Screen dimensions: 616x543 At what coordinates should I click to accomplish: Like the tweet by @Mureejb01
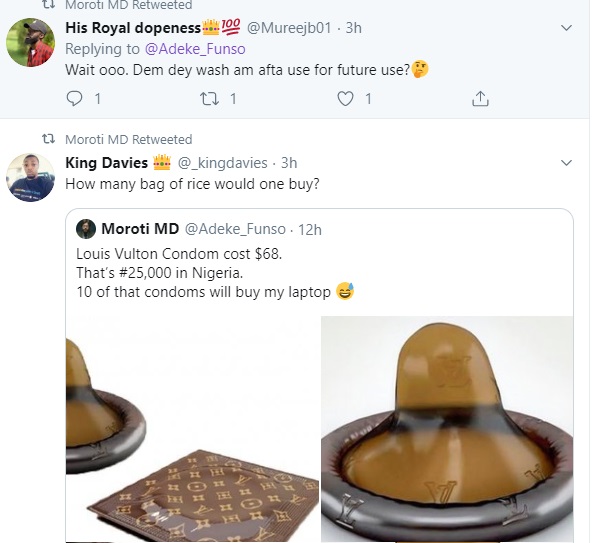coord(346,98)
